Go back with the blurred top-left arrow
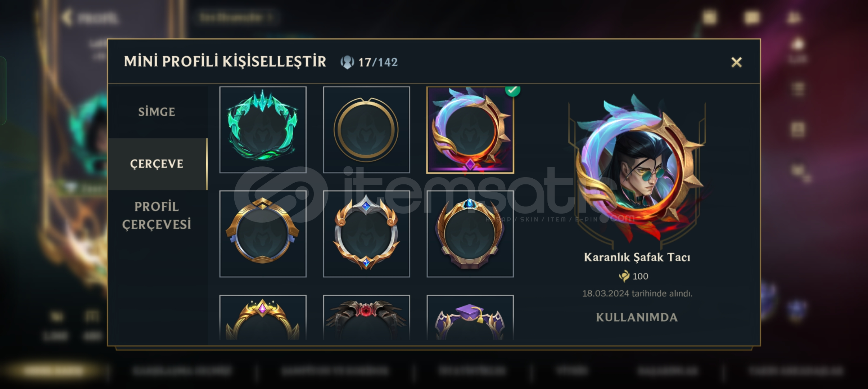868x389 pixels. click(x=67, y=17)
